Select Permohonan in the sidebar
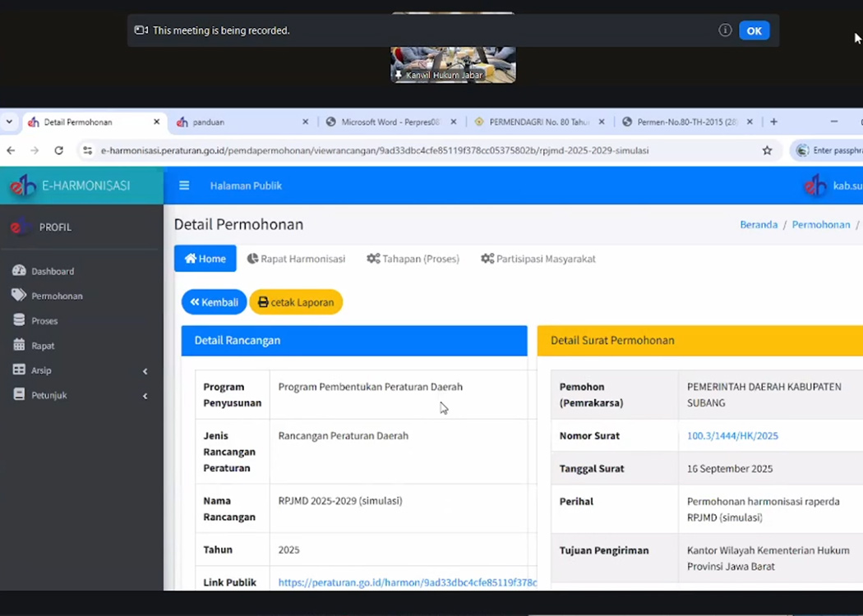863x616 pixels. click(57, 296)
